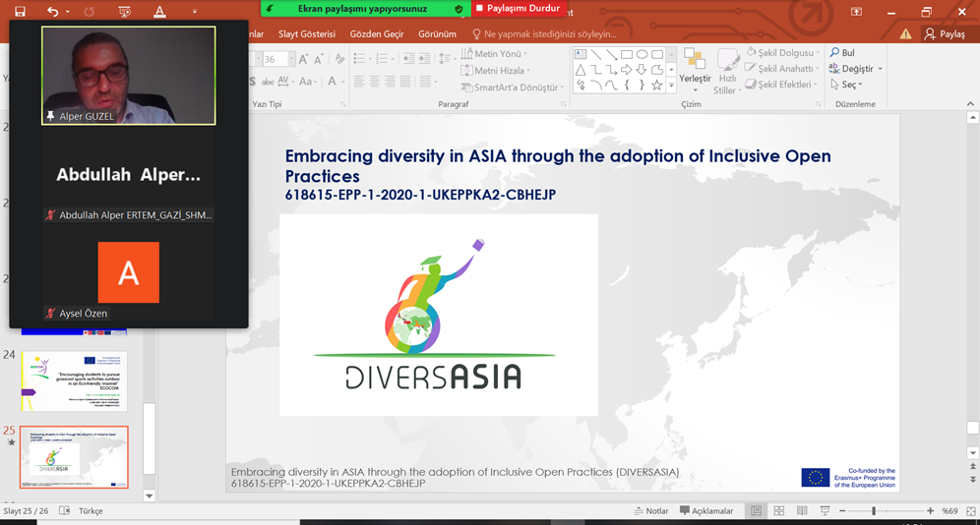
Task: Toggle the Açıklamalar comments pane
Action: coord(705,511)
